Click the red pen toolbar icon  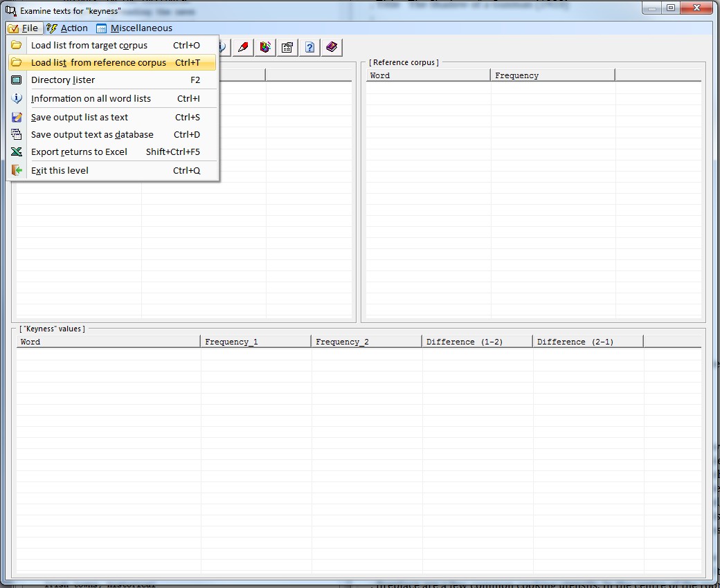(x=243, y=47)
